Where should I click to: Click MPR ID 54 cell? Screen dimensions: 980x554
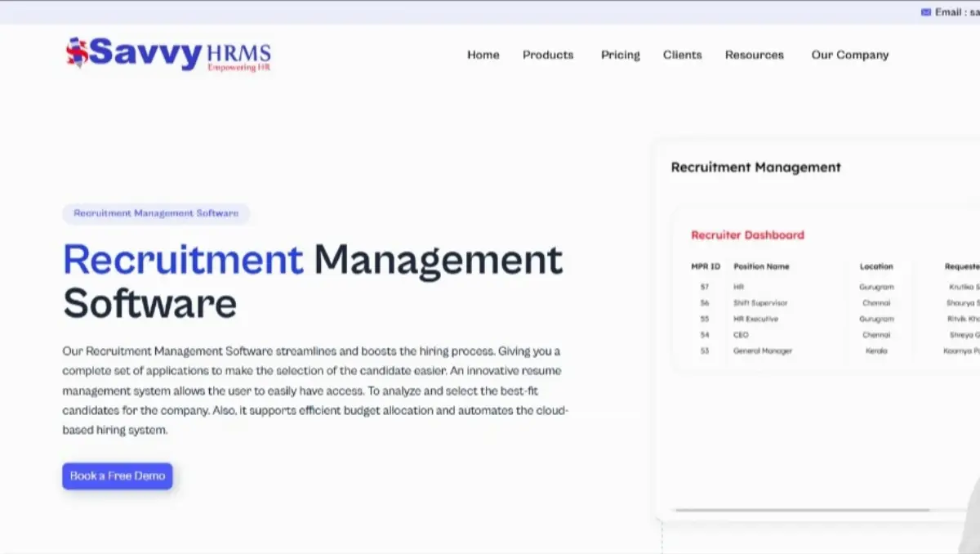coord(705,335)
